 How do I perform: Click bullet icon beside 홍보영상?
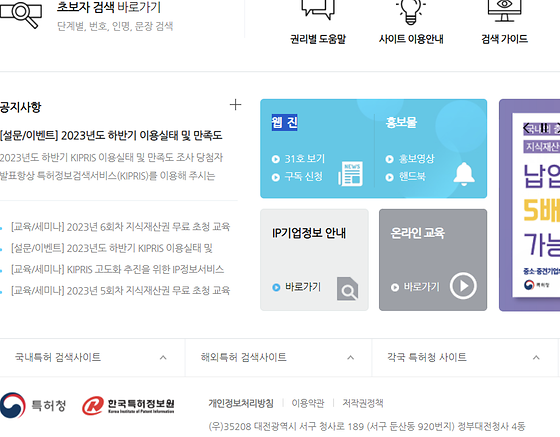[389, 159]
